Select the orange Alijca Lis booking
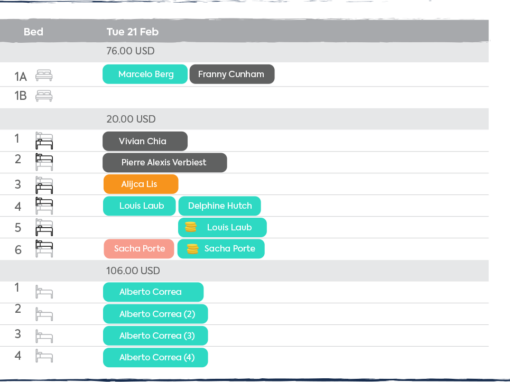510x382 pixels. pyautogui.click(x=141, y=184)
